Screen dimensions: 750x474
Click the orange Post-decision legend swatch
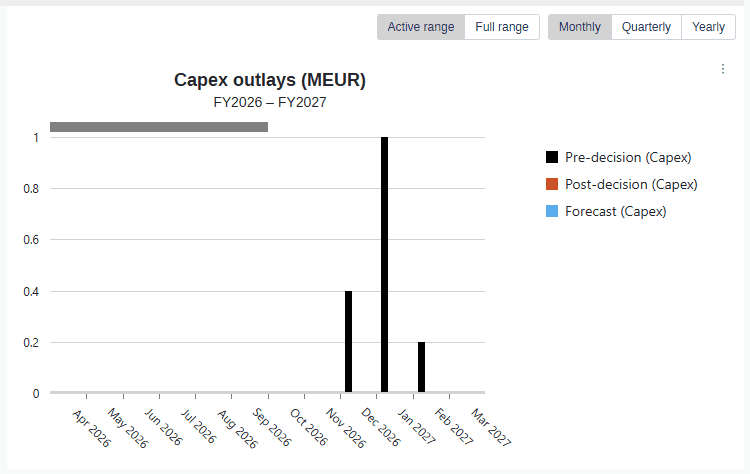(552, 184)
